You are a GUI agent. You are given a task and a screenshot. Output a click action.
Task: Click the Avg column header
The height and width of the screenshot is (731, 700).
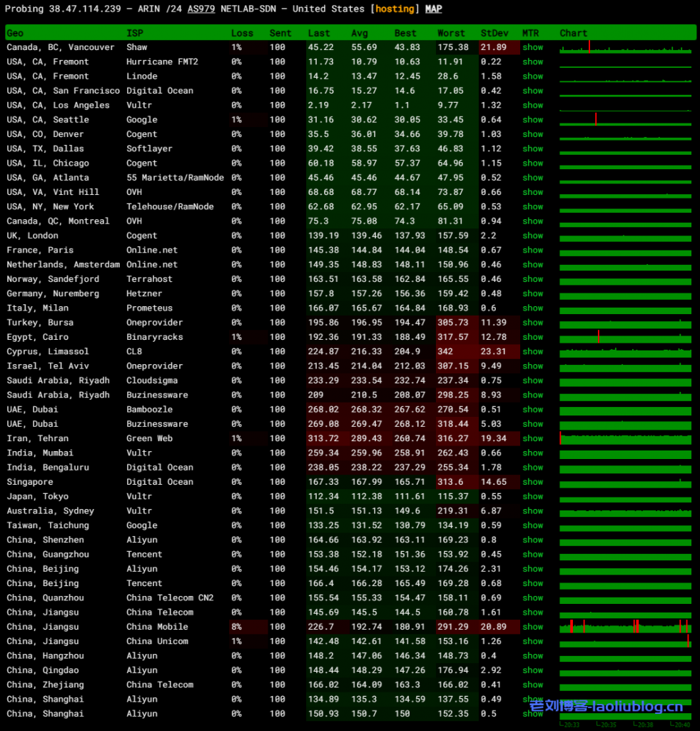coord(359,33)
